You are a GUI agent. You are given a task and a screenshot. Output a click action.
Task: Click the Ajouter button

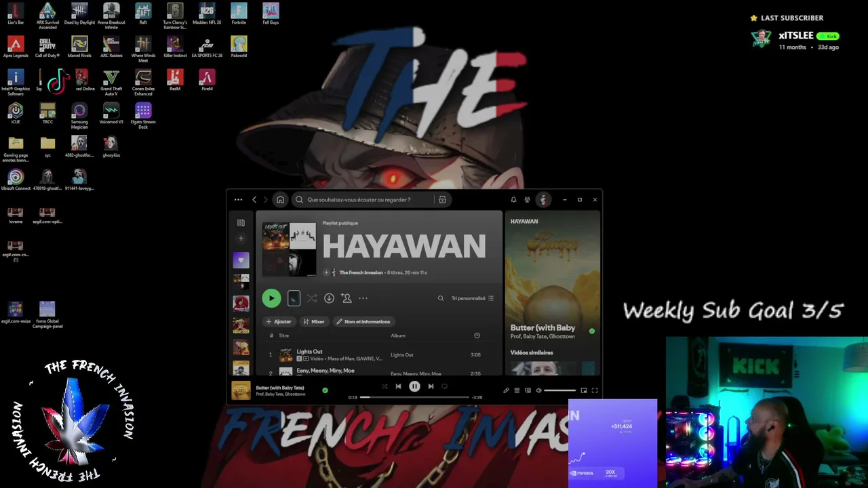pyautogui.click(x=279, y=322)
